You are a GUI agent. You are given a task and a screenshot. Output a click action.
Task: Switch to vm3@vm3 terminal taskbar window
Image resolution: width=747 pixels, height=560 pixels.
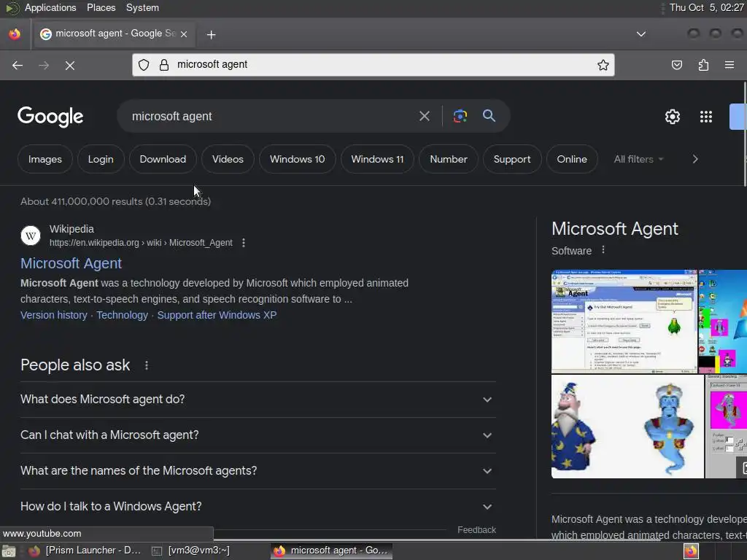pyautogui.click(x=190, y=551)
